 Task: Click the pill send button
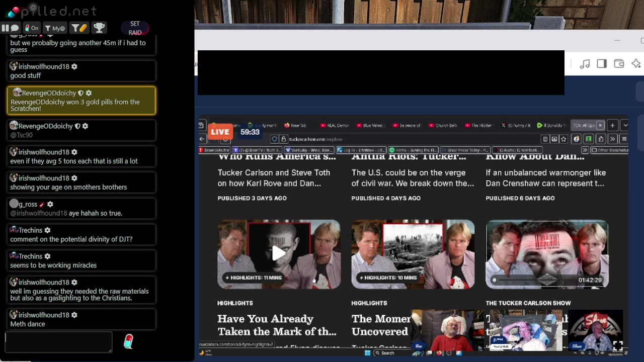point(128,342)
